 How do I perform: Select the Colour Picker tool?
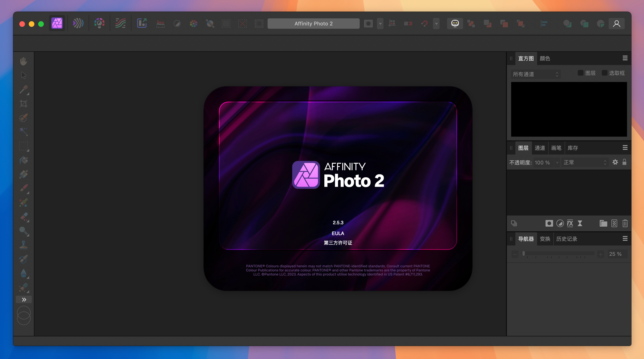point(24,90)
